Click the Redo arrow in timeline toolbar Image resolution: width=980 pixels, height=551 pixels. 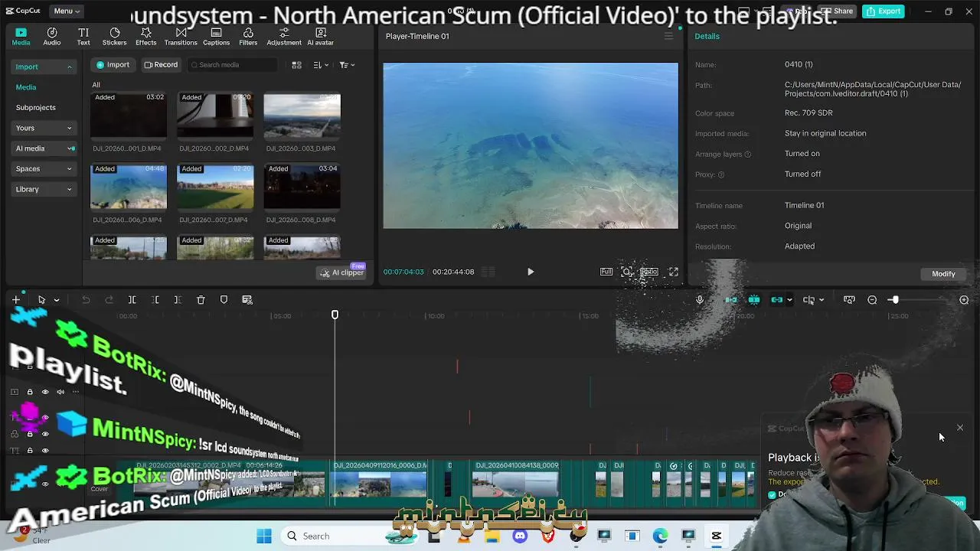point(109,300)
